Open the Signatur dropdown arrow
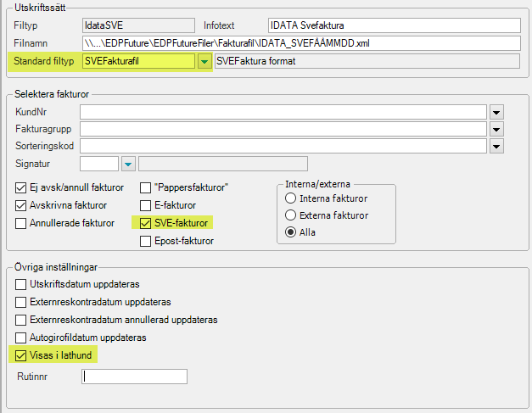Image resolution: width=532 pixels, height=413 pixels. [128, 165]
